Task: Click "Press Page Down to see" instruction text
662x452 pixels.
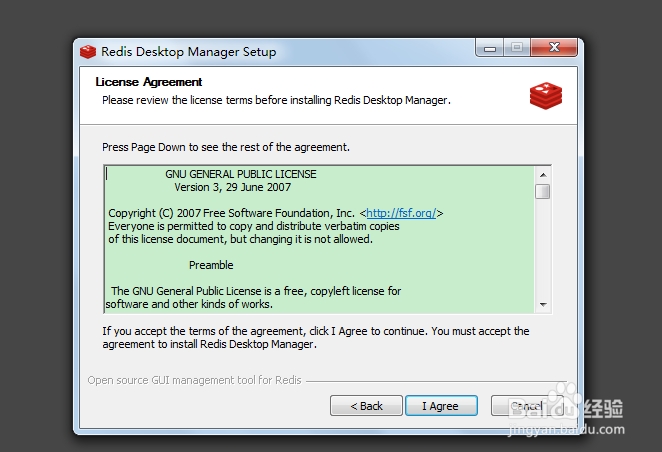Action: (x=226, y=147)
